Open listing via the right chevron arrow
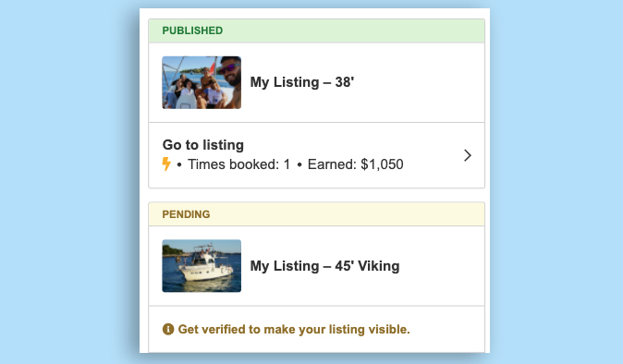 (468, 155)
